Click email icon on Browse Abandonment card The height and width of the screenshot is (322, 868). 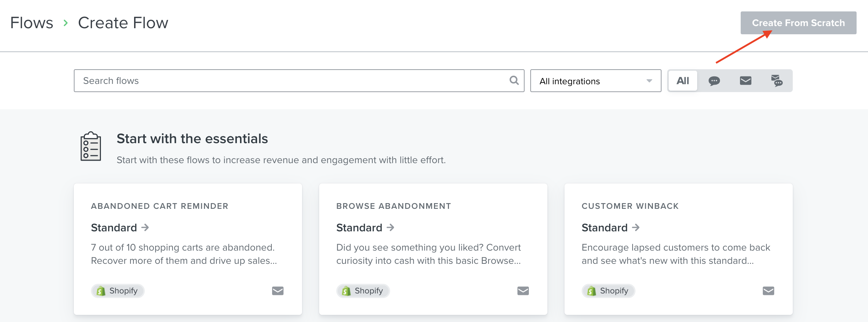point(523,291)
